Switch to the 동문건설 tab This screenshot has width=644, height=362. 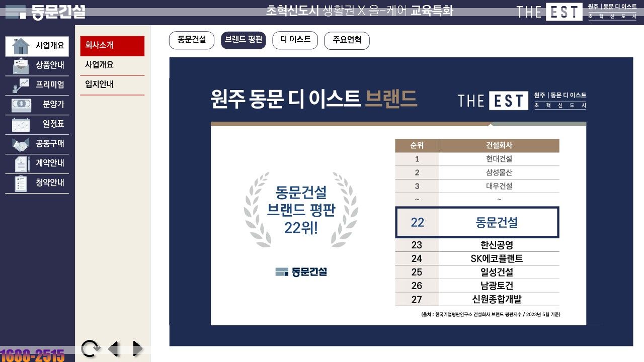[x=192, y=40]
